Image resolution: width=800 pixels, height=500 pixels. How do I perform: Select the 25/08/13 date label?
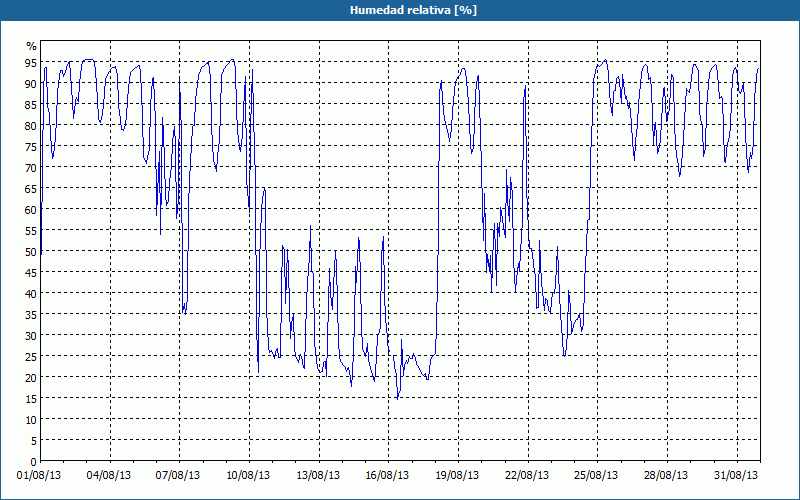(x=596, y=476)
